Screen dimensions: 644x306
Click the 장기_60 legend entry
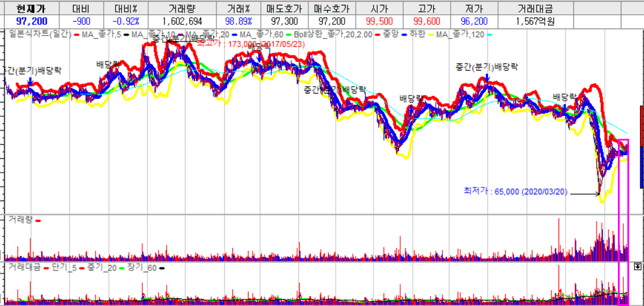pos(142,267)
